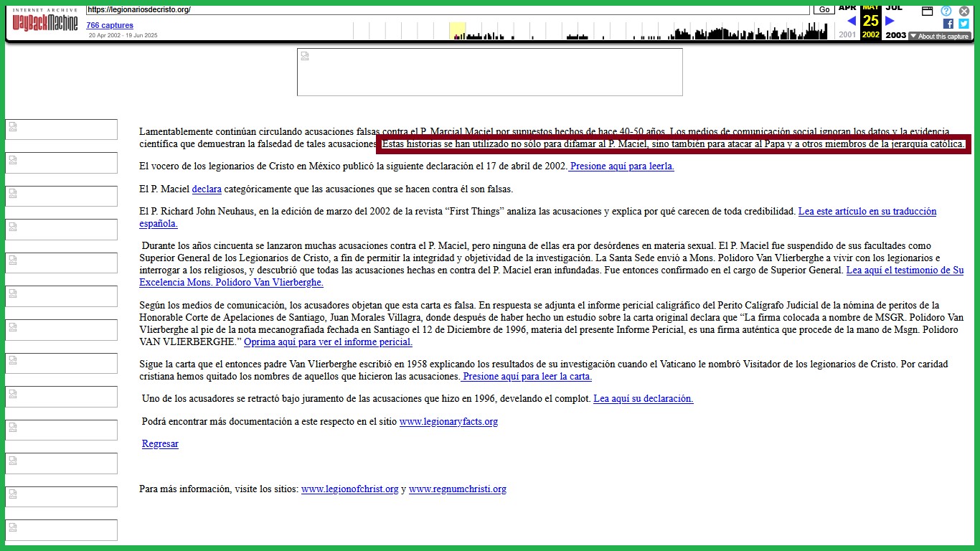Share this capture on Facebook
980x551 pixels.
(948, 24)
